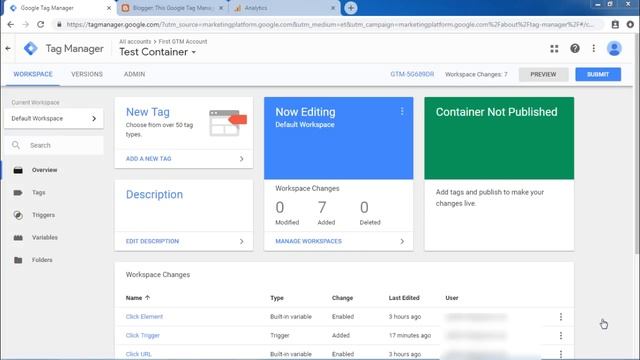
Task: Click the Type column header
Action: point(277,298)
